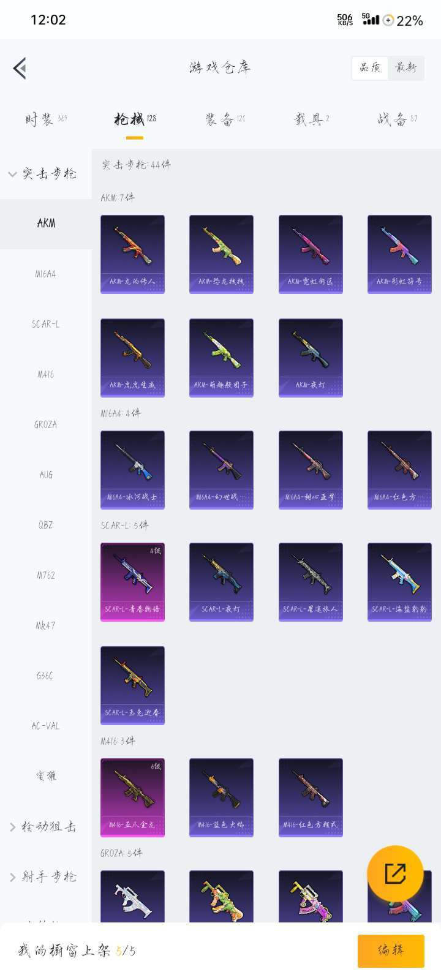This screenshot has width=441, height=980.
Task: Click the 编辑 button
Action: [x=391, y=951]
